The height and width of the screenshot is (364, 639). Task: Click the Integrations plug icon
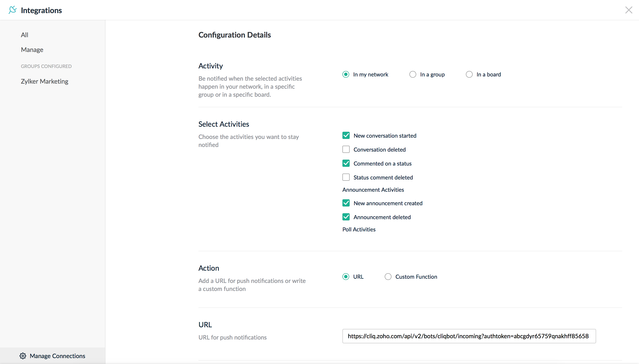[x=12, y=10]
